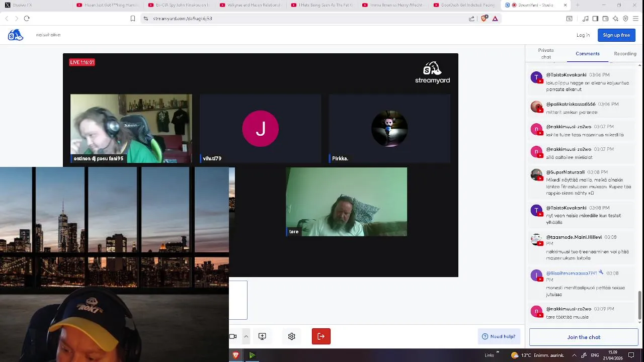The width and height of the screenshot is (644, 362).
Task: Toggle the browser sidebar panel icon
Action: pos(596,19)
